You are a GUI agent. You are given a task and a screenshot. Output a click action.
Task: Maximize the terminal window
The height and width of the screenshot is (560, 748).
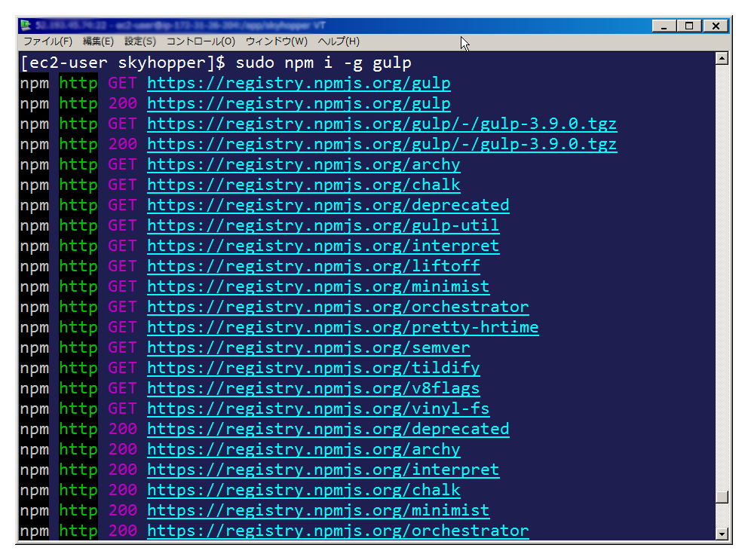pyautogui.click(x=689, y=26)
